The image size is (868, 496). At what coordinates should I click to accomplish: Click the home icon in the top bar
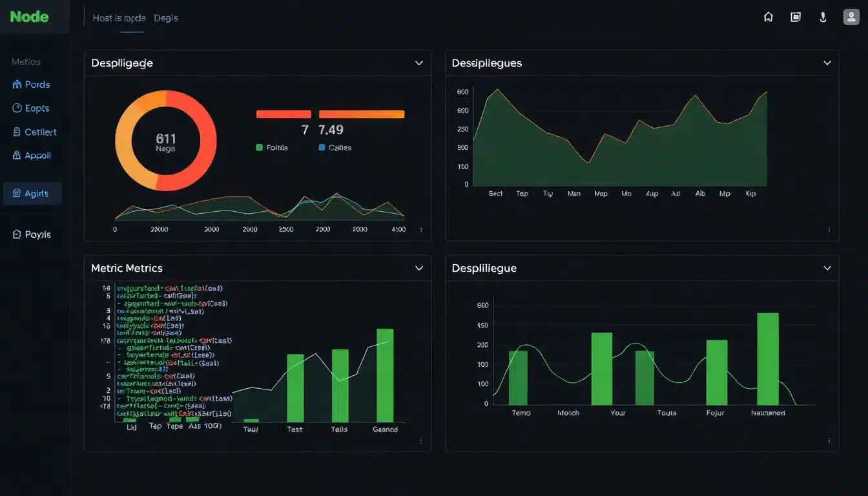pos(768,17)
